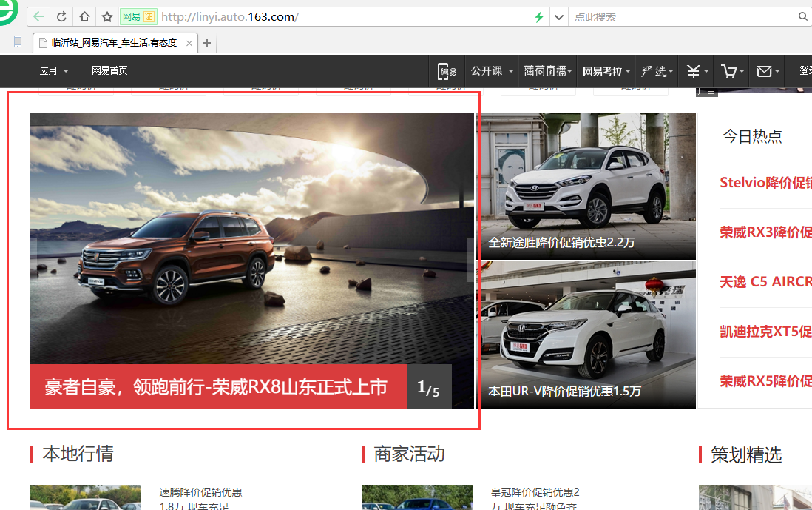Click the 1/5 slide counter
The height and width of the screenshot is (510, 812).
(x=429, y=386)
